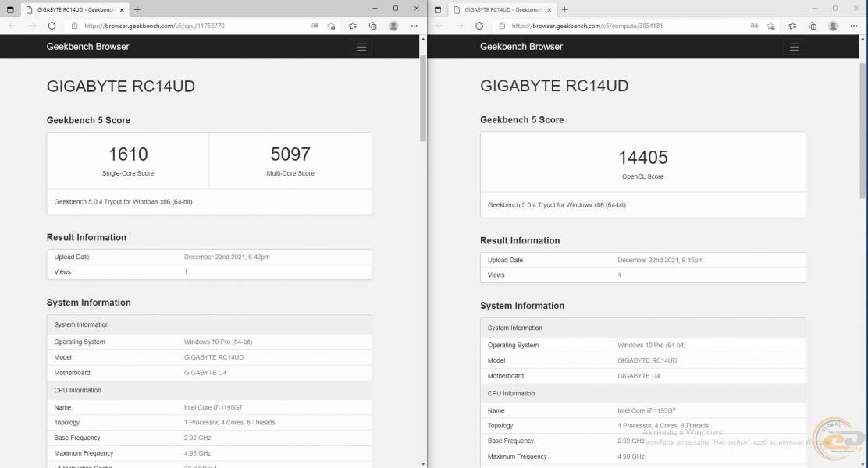Open Settings and more menu in right window
This screenshot has width=868, height=468.
tap(854, 26)
